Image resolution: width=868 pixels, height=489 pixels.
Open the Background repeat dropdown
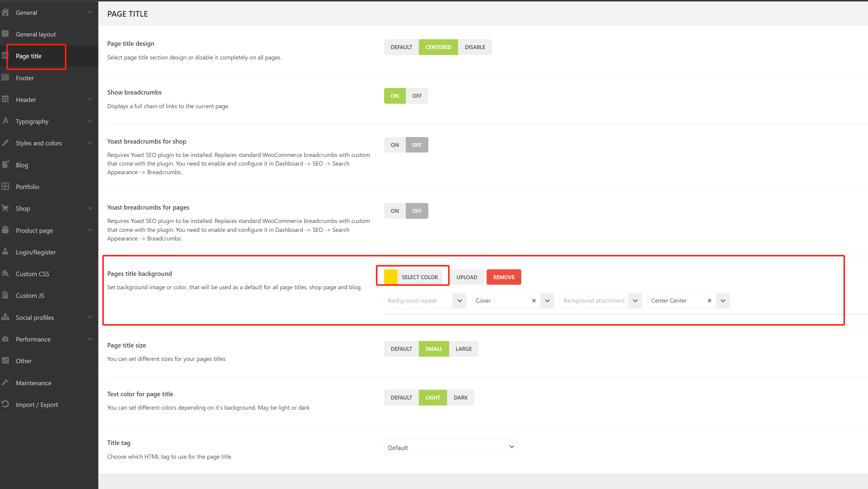coord(459,300)
